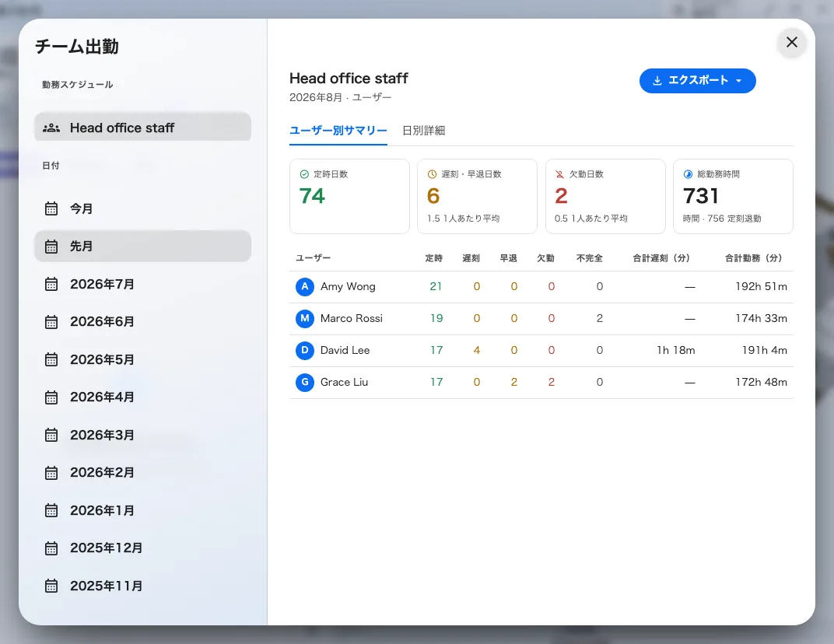Click the group icon beside Head office staff
This screenshot has height=644, width=834.
51,128
